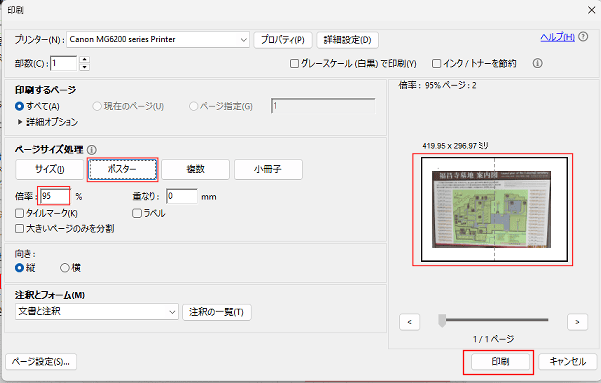Select 横 orientation radio button
The height and width of the screenshot is (383, 601).
(65, 268)
